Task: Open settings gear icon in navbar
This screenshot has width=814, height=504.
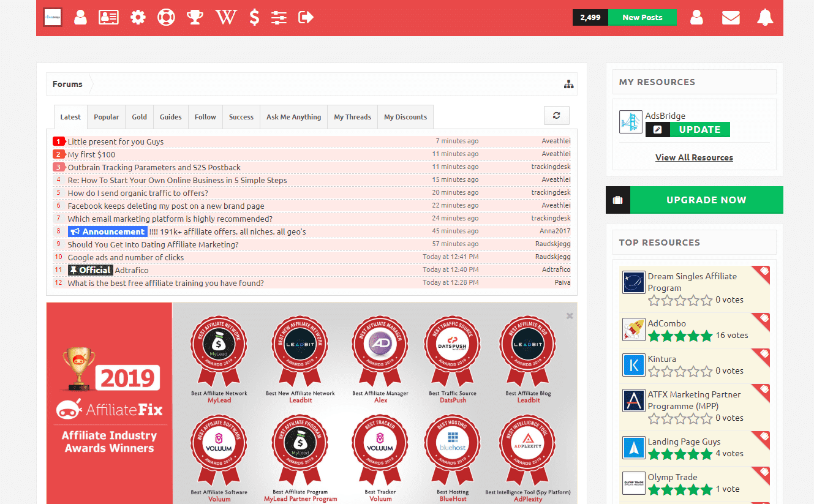Action: pyautogui.click(x=138, y=17)
